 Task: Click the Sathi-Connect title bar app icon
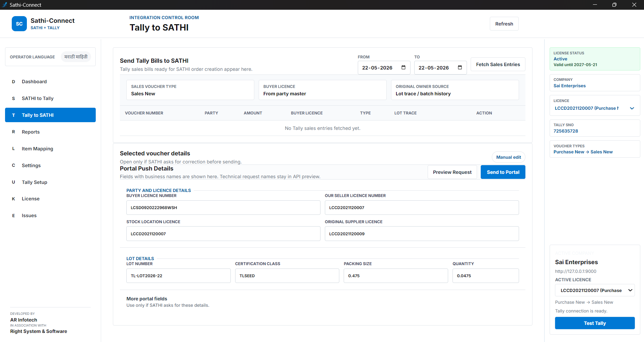pyautogui.click(x=5, y=5)
